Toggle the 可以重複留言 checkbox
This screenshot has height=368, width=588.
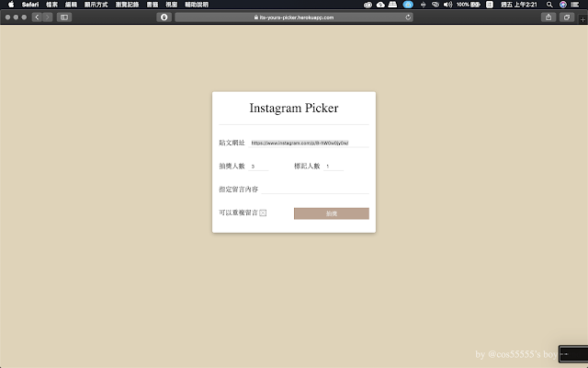coord(263,213)
